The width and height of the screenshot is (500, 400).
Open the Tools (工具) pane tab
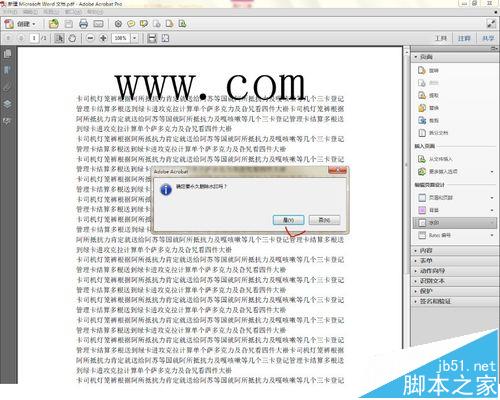pos(441,38)
